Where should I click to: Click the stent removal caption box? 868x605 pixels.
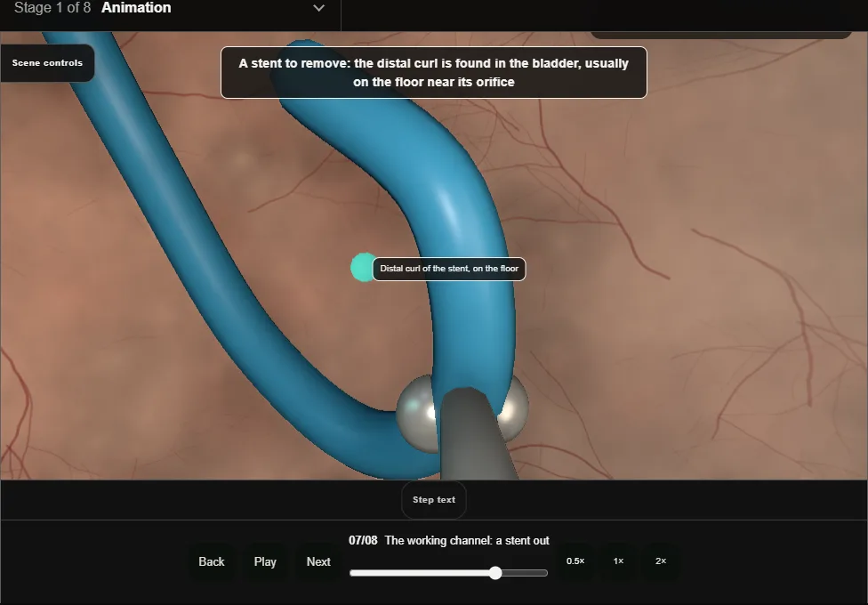point(434,73)
